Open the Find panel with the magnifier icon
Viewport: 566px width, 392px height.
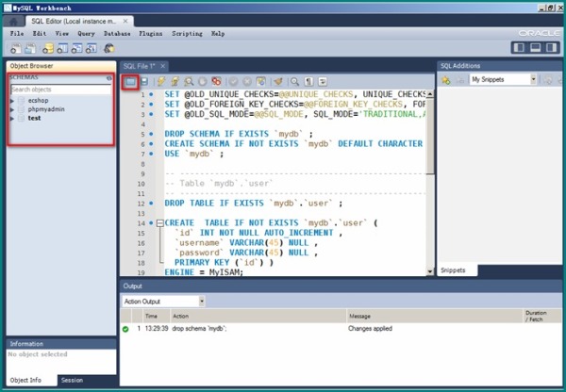295,82
